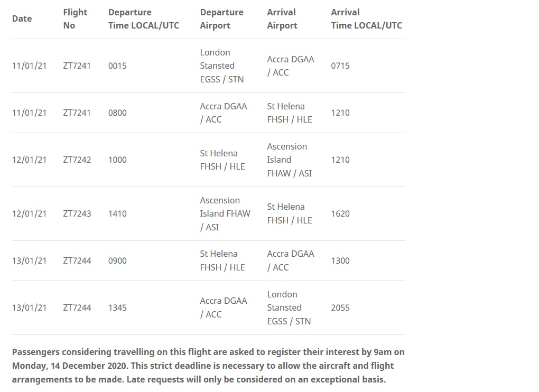Select departure time 0900

click(x=117, y=261)
